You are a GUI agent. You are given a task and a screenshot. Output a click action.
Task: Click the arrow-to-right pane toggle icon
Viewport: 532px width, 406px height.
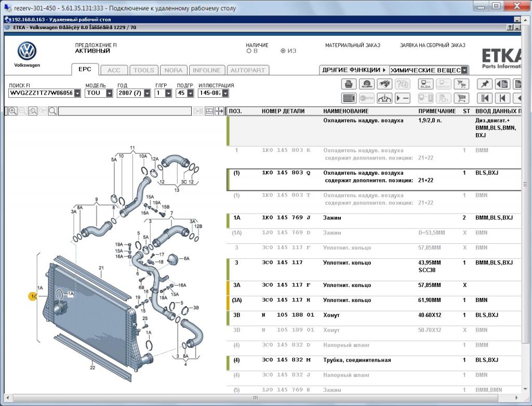point(219,111)
